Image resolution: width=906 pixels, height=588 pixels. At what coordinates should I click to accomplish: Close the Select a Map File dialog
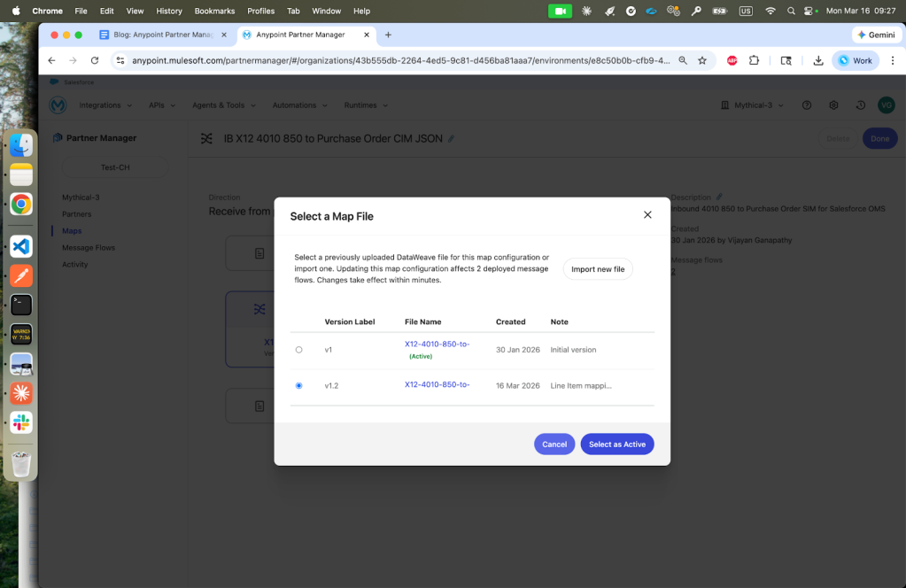coord(647,215)
